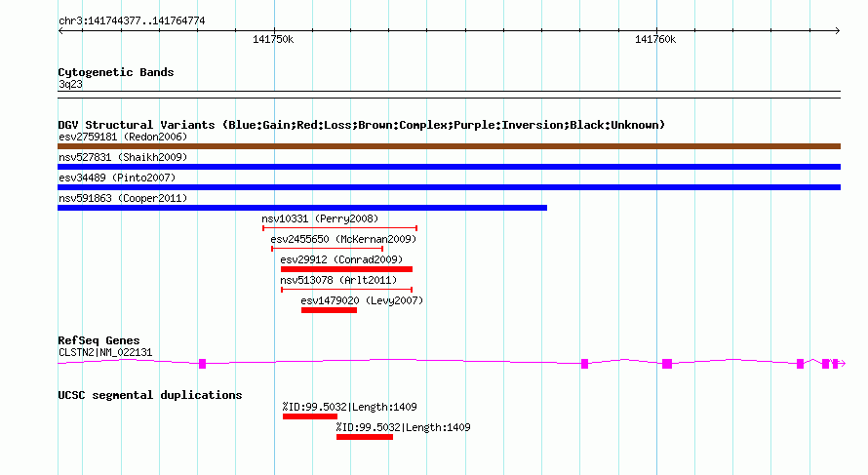Open the nsv10331 (Perry2008) label
Screen dimensions: 868x475
click(320, 218)
